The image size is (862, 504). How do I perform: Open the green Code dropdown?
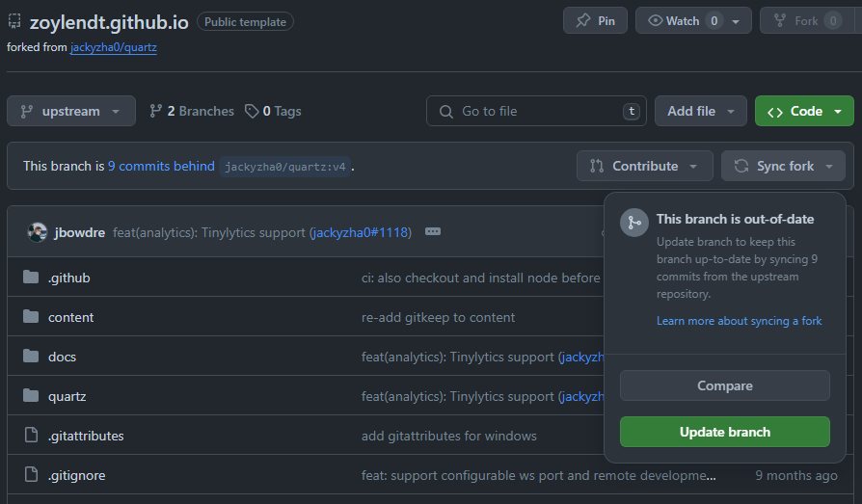[x=804, y=111]
